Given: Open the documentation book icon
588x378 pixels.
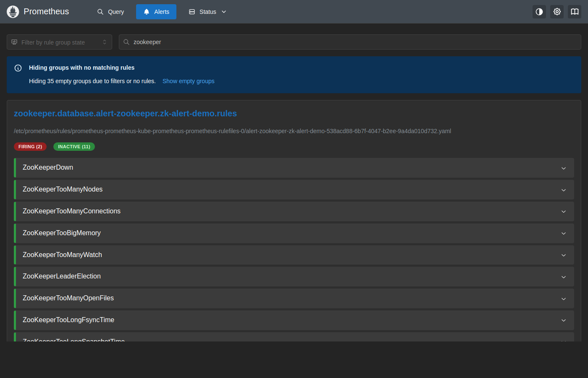Looking at the screenshot, I should 575,12.
